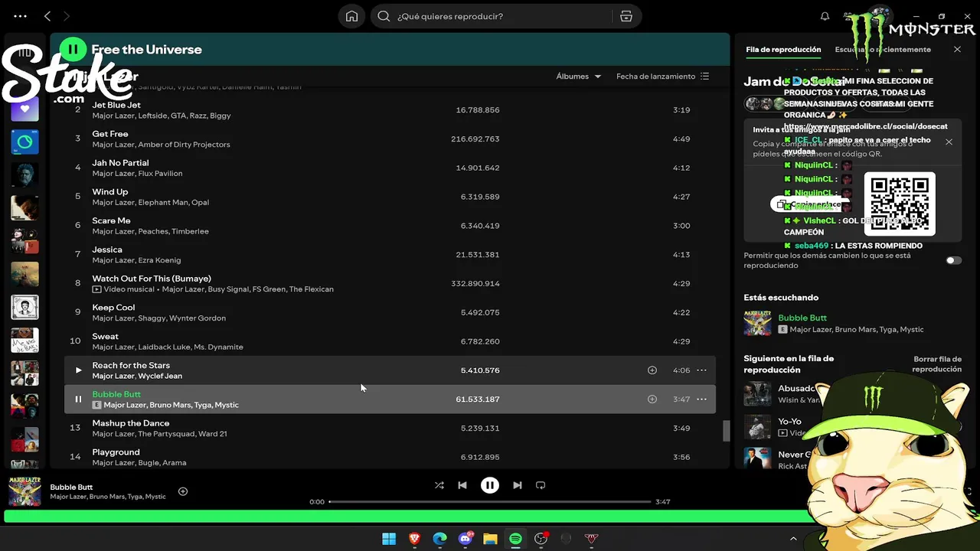Toggle letting others change what is playing
This screenshot has width=980, height=551.
953,260
